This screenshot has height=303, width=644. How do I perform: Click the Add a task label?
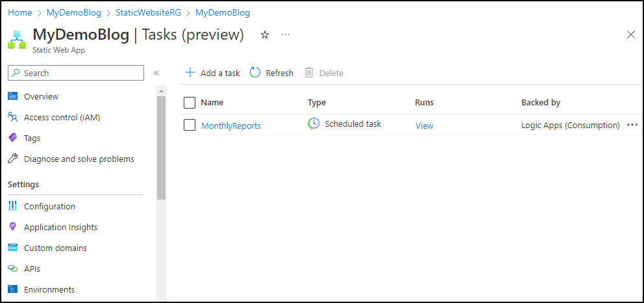[220, 73]
